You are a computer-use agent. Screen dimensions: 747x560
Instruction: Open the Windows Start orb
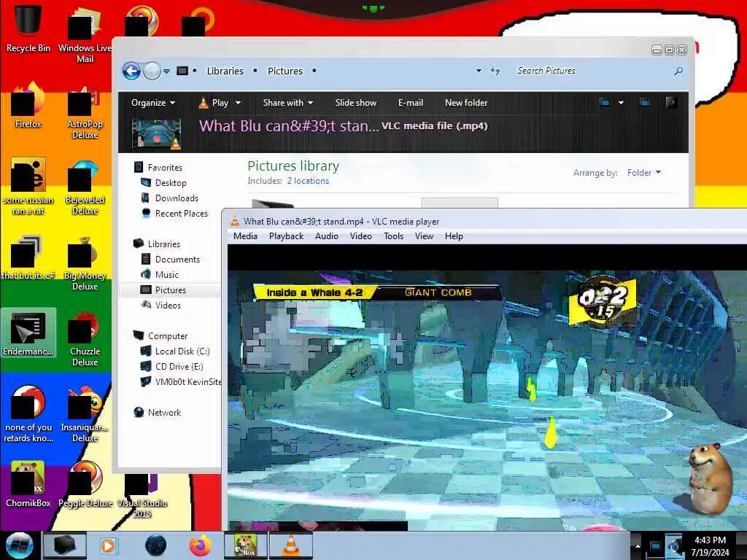(x=19, y=545)
